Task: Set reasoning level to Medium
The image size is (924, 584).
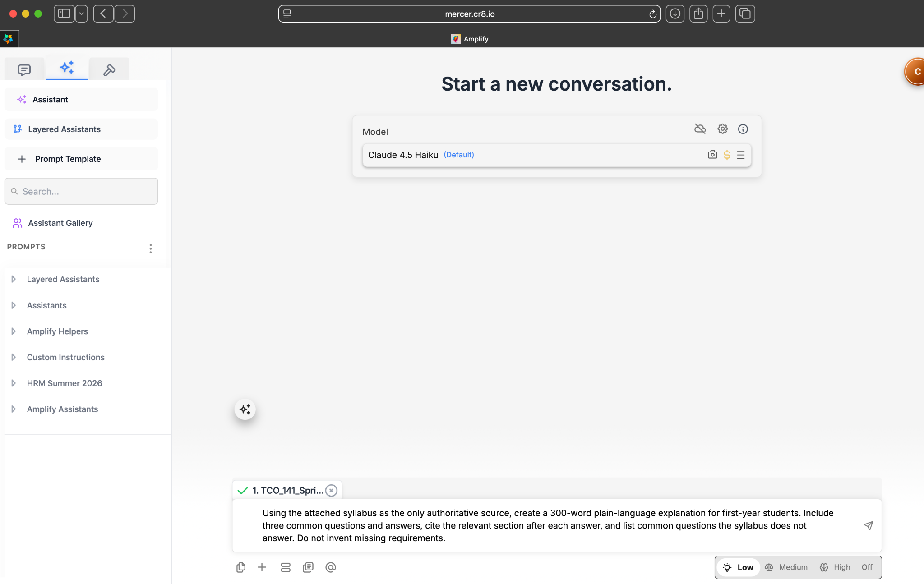Action: click(786, 567)
